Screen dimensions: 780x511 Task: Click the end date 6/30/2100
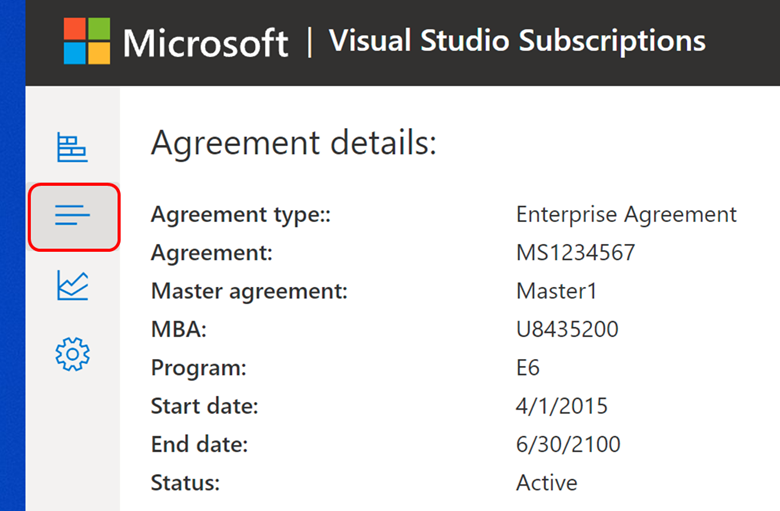click(x=569, y=445)
